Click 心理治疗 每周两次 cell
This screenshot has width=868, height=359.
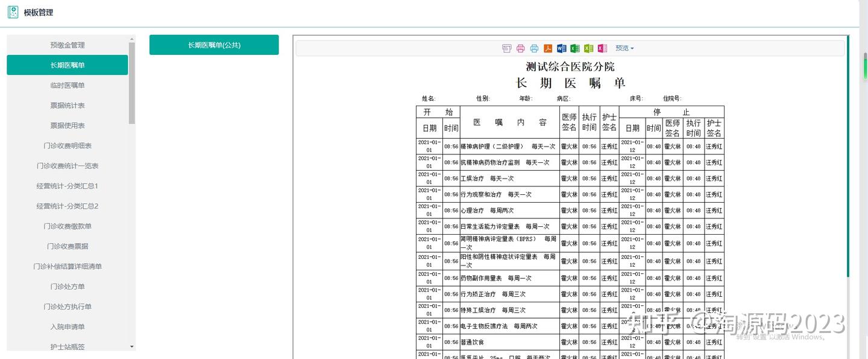pos(510,211)
